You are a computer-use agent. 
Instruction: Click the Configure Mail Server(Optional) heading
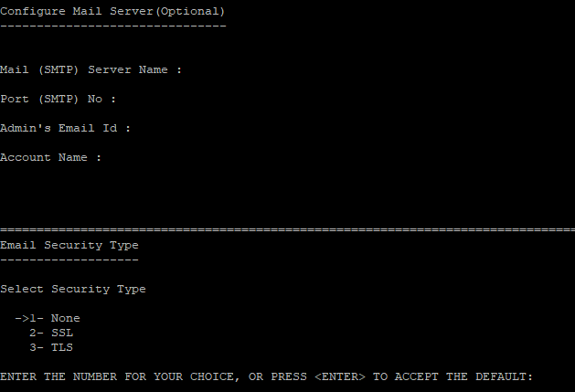[112, 11]
